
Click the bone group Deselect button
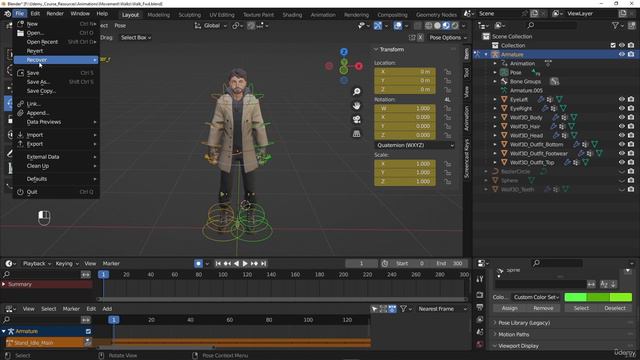coord(615,309)
